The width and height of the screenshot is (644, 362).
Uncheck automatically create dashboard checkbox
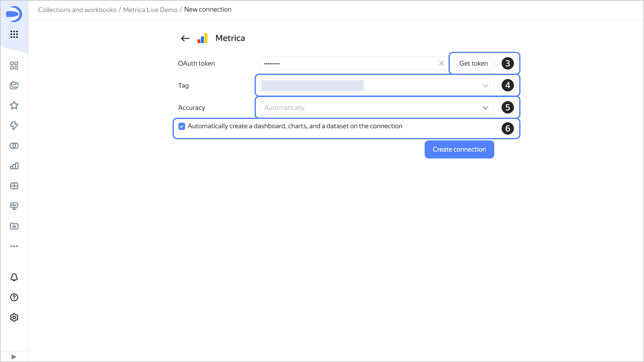click(x=182, y=126)
